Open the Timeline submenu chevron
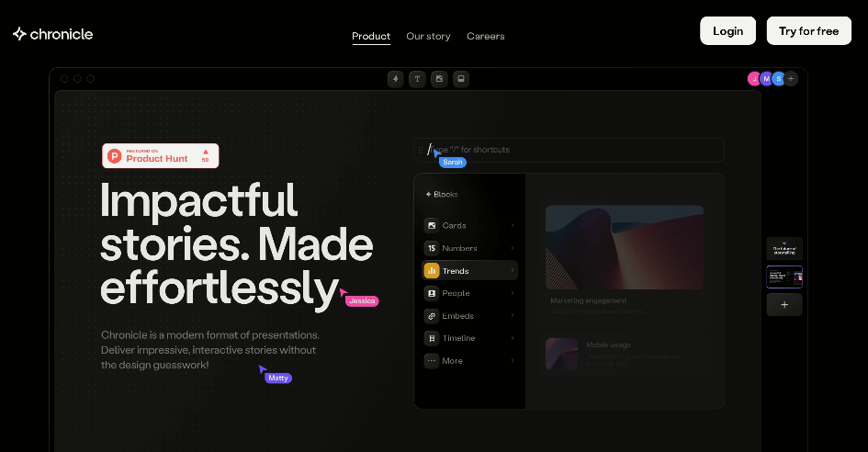 [512, 338]
